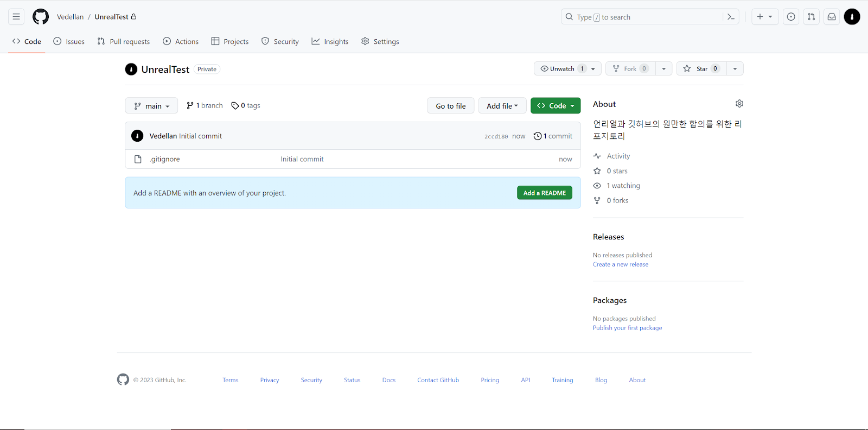
Task: Open the footer API link
Action: tap(526, 380)
